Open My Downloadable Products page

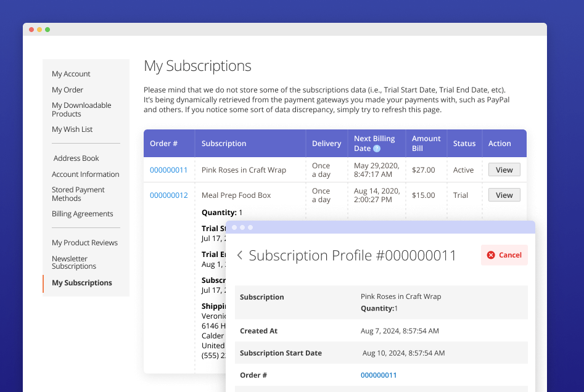(x=81, y=110)
